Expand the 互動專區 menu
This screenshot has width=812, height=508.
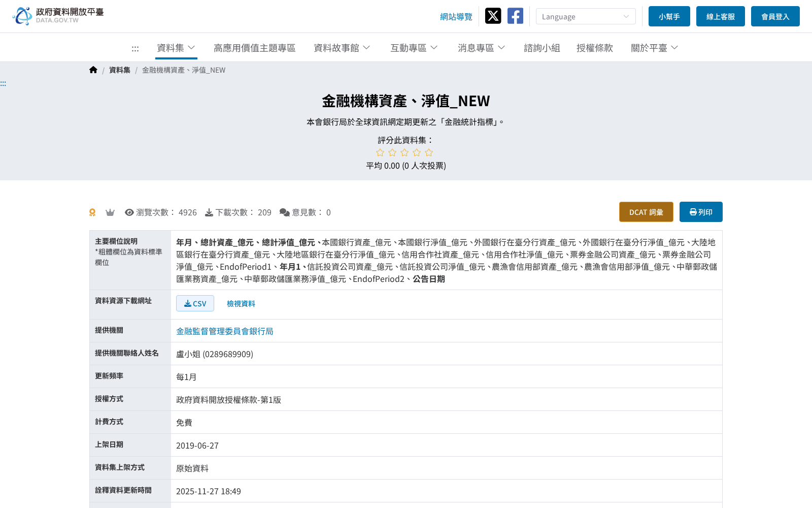tap(414, 48)
